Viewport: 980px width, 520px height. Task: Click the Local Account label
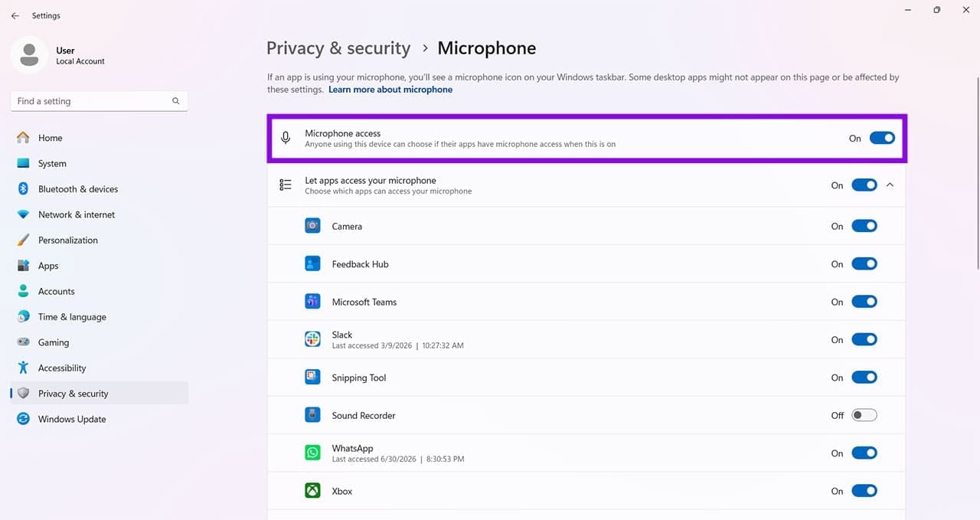coord(80,61)
